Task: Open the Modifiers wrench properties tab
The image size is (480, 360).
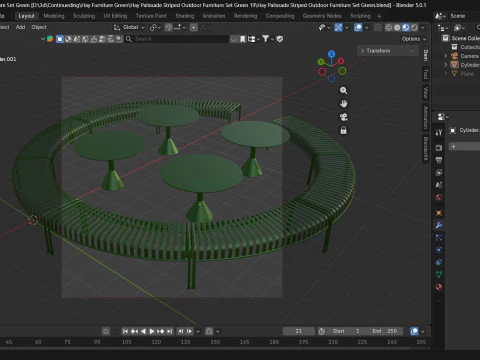Action: click(x=439, y=225)
